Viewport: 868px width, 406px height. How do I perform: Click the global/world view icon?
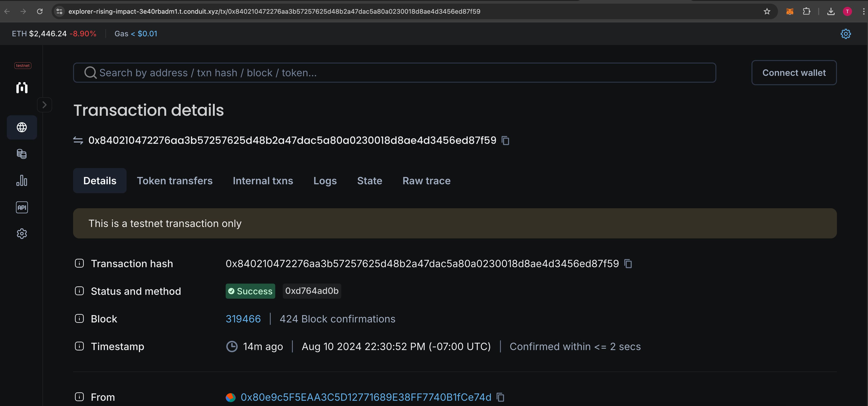22,127
